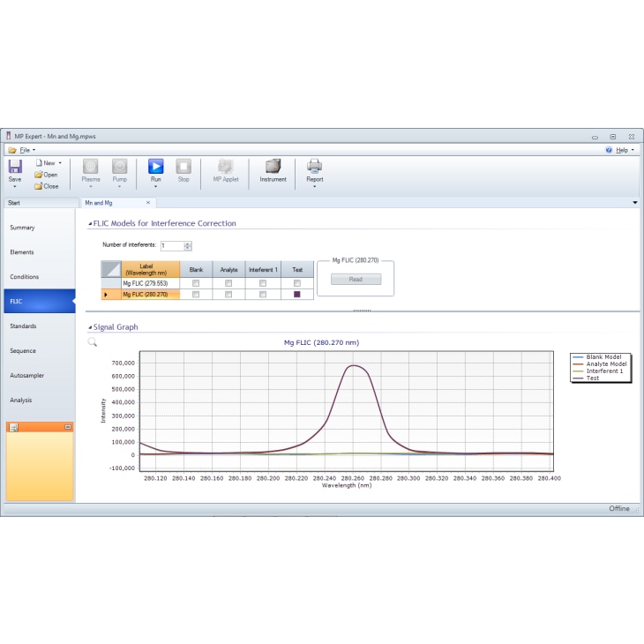The width and height of the screenshot is (644, 644).
Task: Check Blank for Mg FLIC (279.553)
Action: pos(196,283)
